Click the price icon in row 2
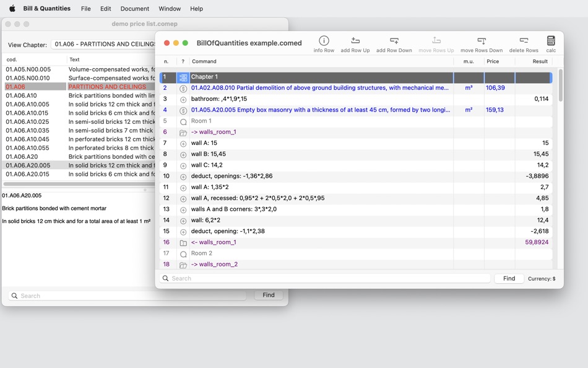588x368 pixels. pos(183,89)
